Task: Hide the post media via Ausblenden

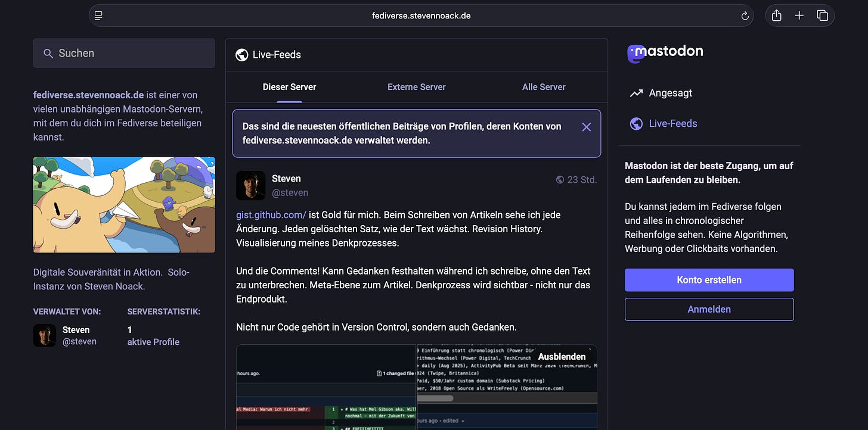Action: [x=561, y=356]
